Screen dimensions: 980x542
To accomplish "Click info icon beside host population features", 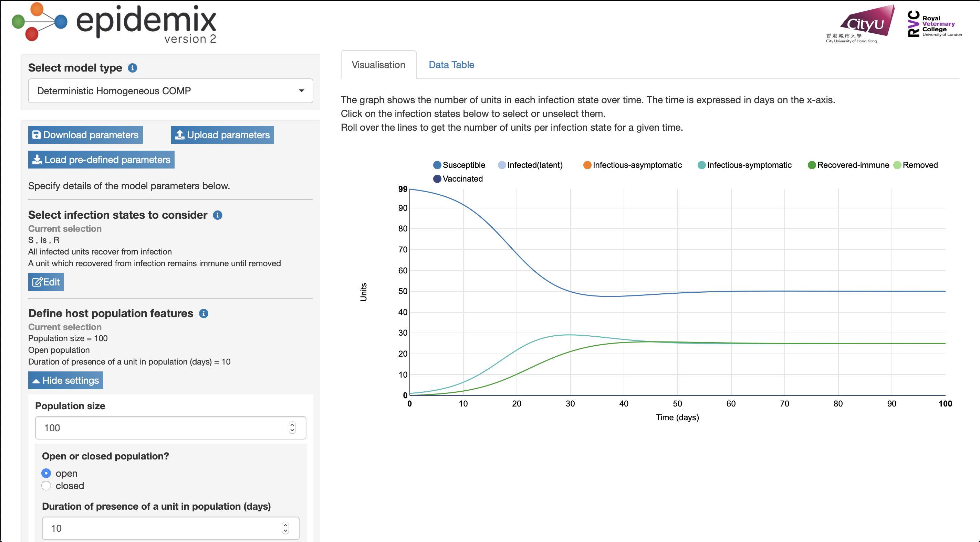I will (204, 314).
